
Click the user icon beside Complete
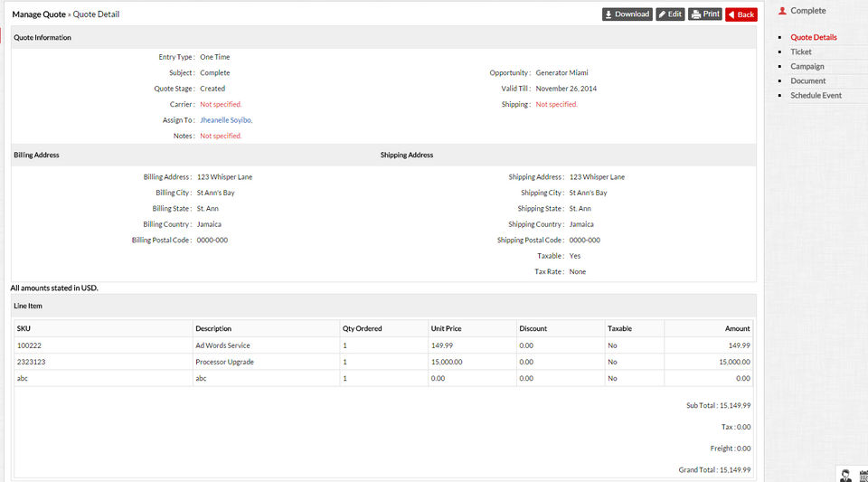[781, 11]
